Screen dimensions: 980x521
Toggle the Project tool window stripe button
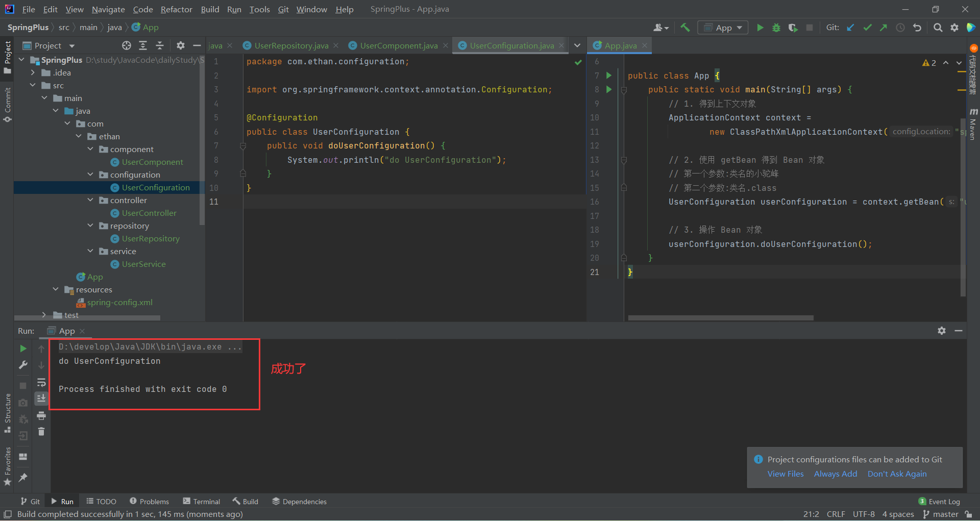[x=7, y=57]
